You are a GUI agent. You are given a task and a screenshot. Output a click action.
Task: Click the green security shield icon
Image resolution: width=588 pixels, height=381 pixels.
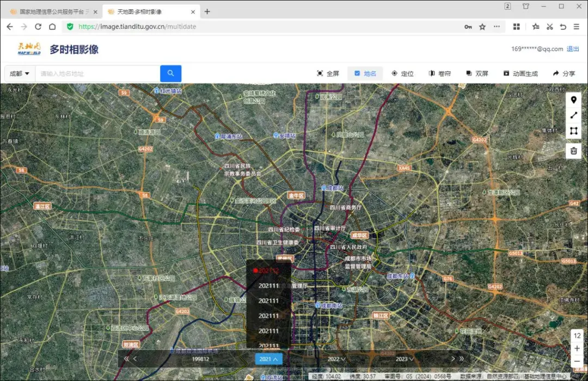70,27
